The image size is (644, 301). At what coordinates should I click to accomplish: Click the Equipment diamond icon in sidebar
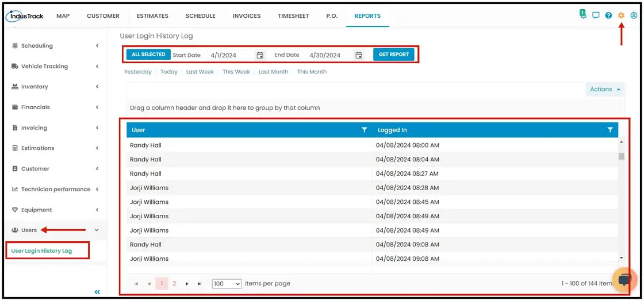coord(15,210)
